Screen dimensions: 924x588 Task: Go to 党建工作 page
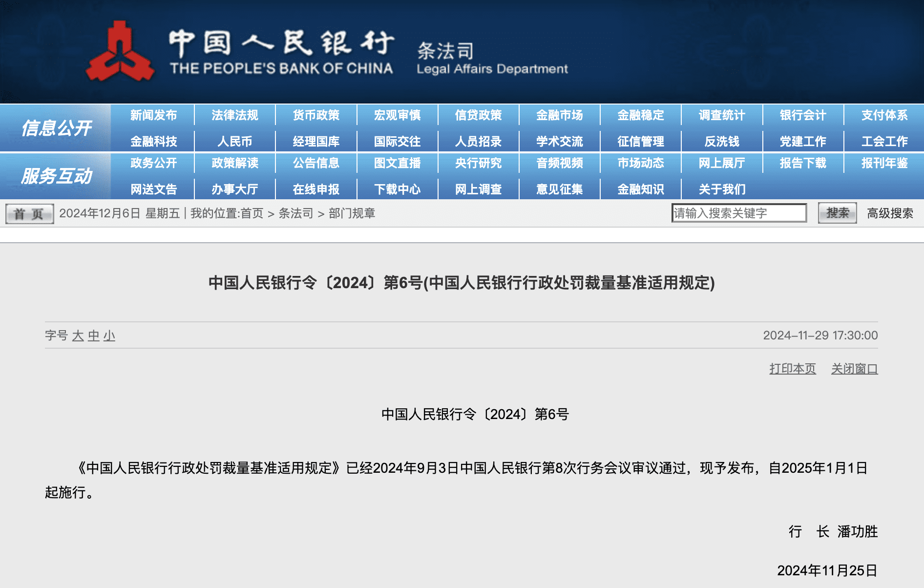click(803, 142)
